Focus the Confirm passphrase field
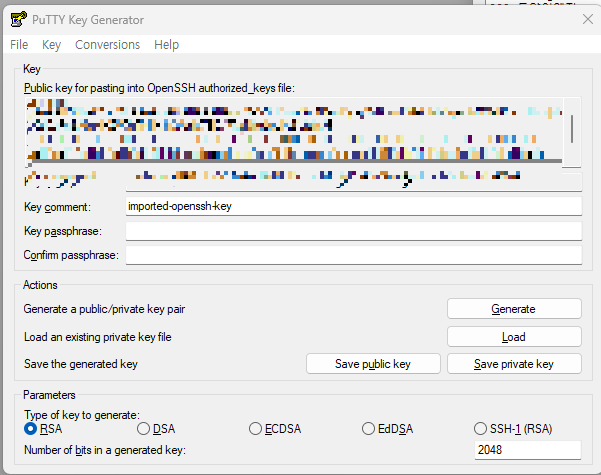This screenshot has width=601, height=475. (x=354, y=255)
